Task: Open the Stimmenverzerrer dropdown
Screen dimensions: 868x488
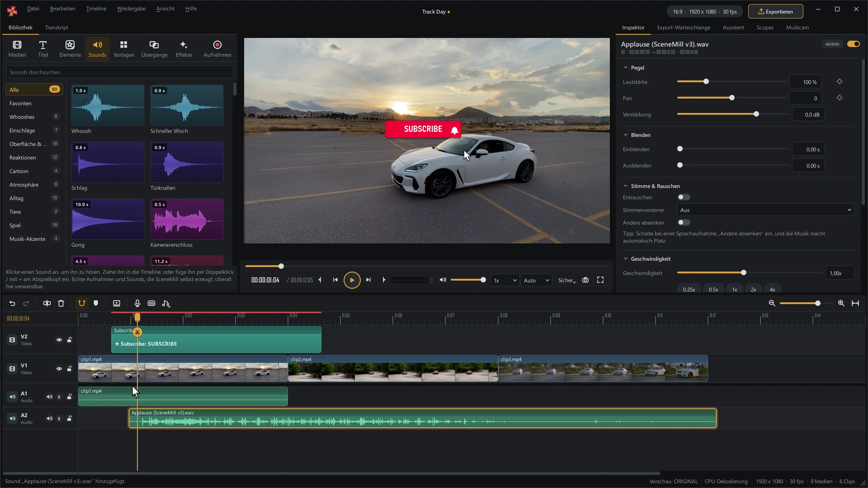Action: point(765,210)
